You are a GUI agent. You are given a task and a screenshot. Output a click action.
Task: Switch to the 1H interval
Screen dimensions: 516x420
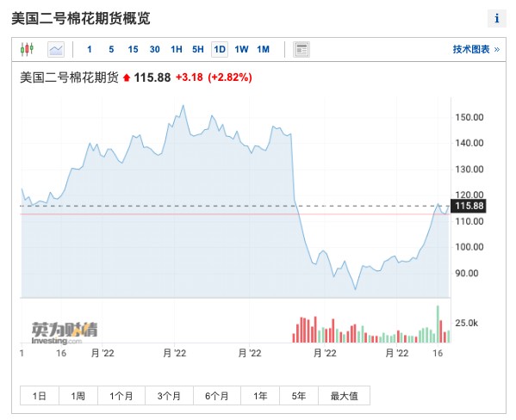(177, 49)
